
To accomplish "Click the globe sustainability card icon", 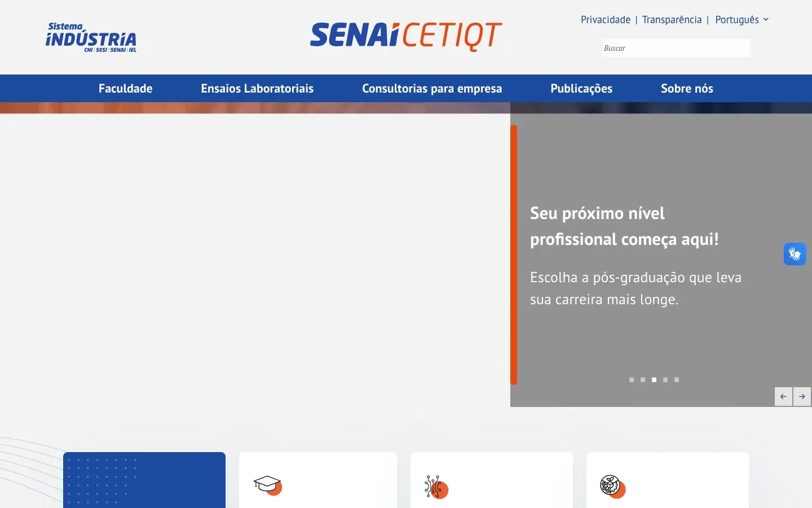I will [612, 487].
